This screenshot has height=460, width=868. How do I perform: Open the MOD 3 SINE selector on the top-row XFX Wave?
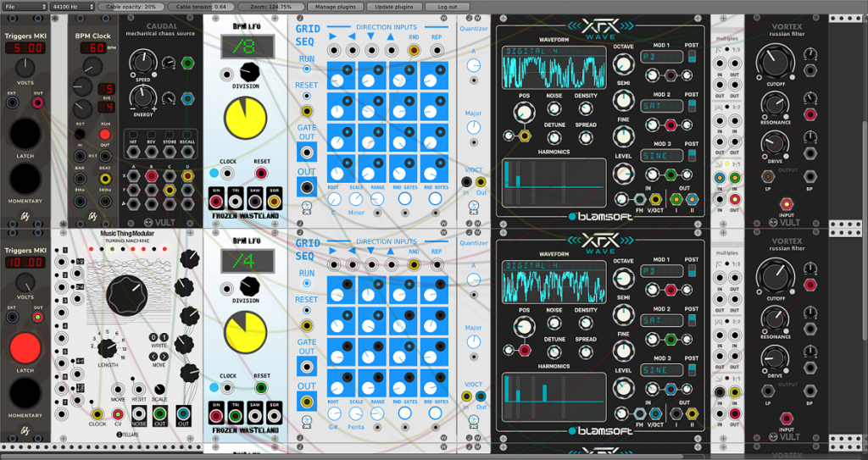662,155
